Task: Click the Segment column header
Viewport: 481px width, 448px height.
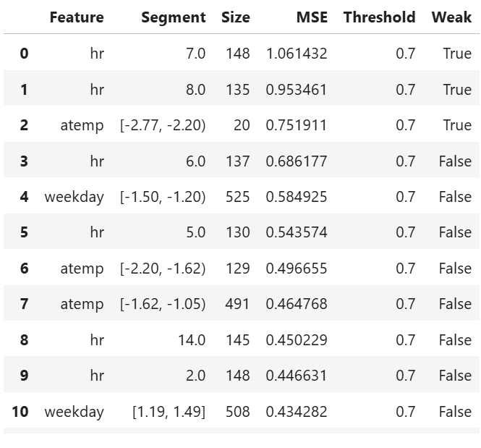Action: [174, 18]
